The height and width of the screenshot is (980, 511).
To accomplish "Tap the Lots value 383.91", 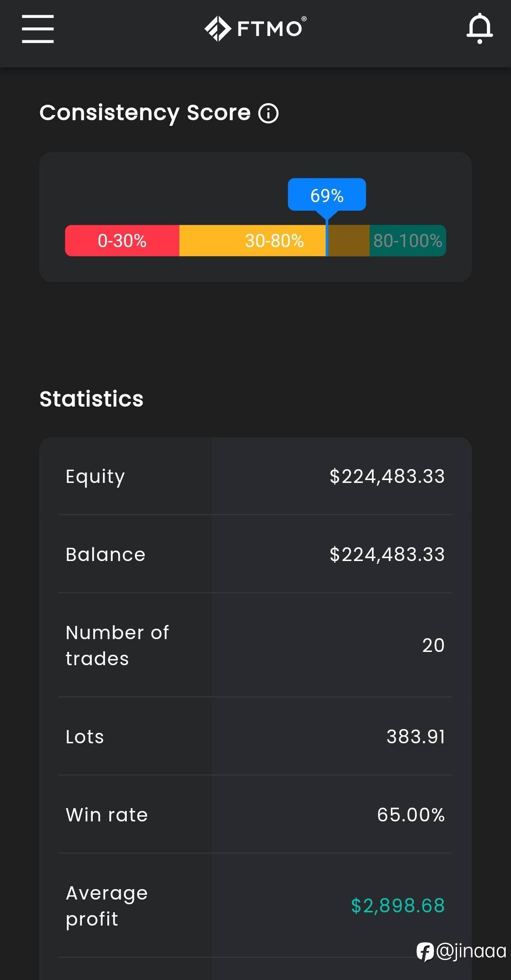I will click(416, 737).
